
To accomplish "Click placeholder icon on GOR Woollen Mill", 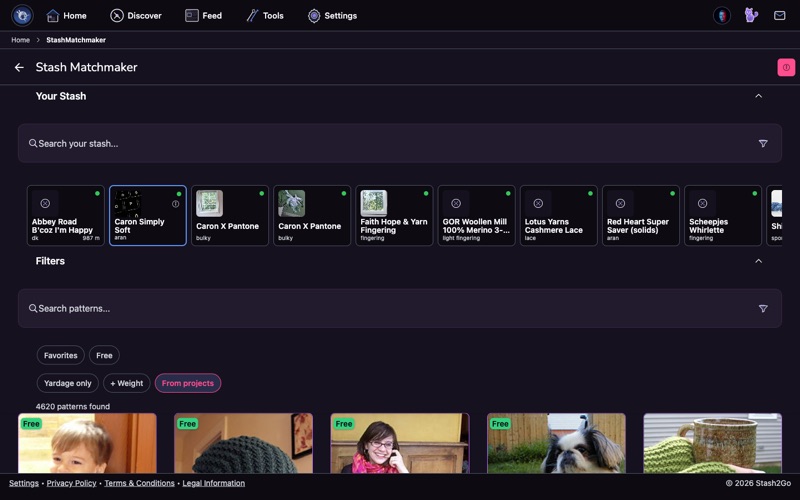I will pyautogui.click(x=456, y=203).
